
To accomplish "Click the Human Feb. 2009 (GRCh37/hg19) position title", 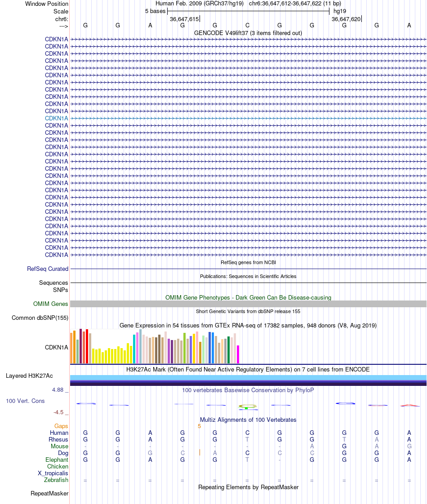I will click(x=200, y=4).
